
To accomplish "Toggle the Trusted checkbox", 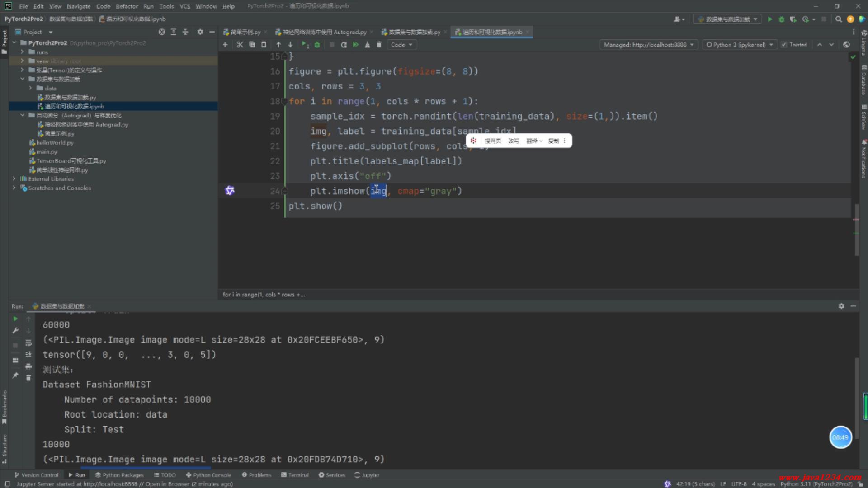I will point(784,45).
